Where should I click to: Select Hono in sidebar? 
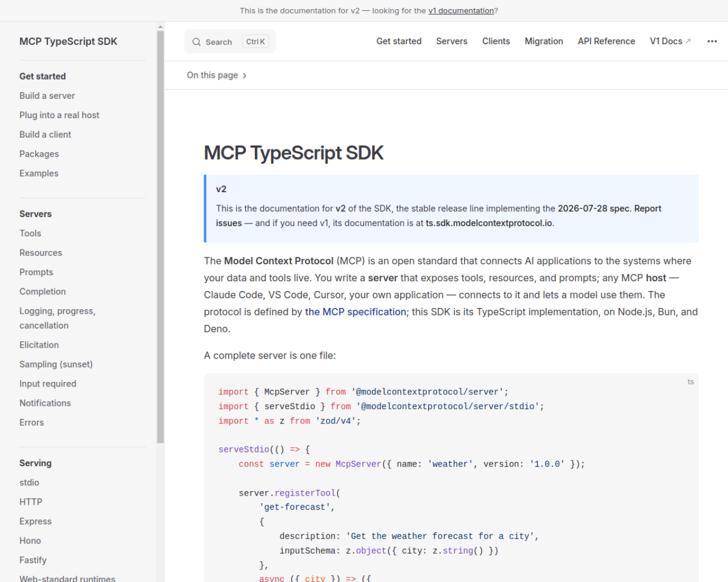coord(30,541)
